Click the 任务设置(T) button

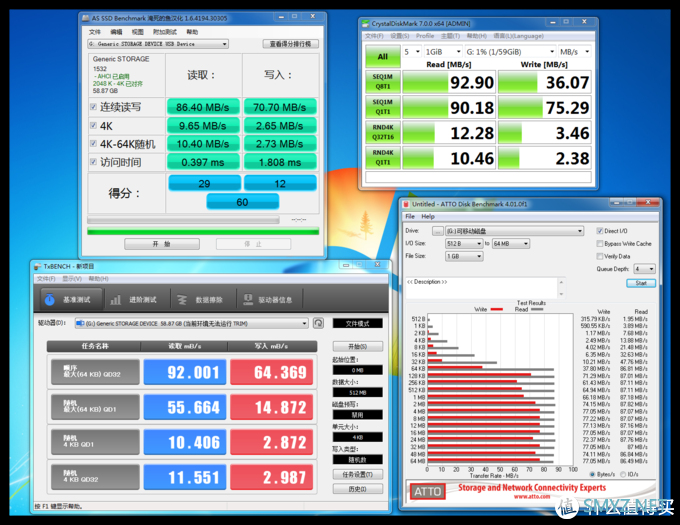pos(358,474)
